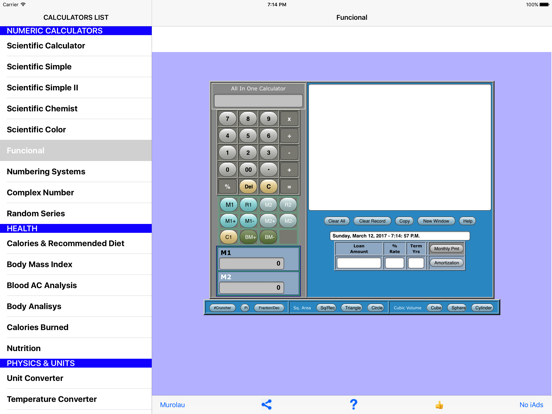The width and height of the screenshot is (552, 414).
Task: Tap the 3 digit key
Action: (268, 152)
